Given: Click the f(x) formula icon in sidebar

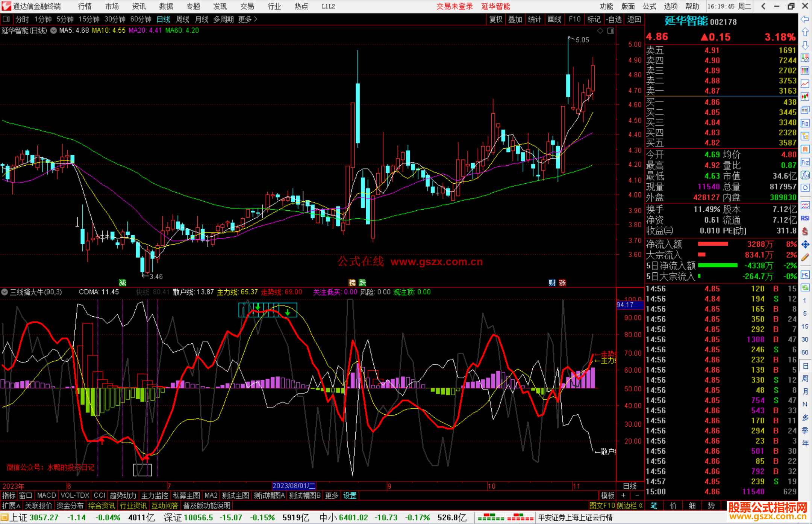Looking at the screenshot, I should (x=805, y=175).
